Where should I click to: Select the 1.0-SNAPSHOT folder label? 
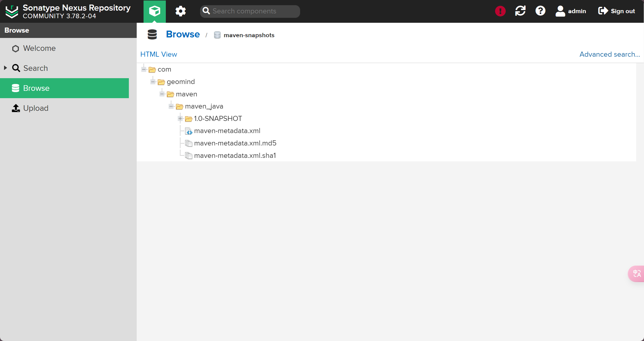pyautogui.click(x=218, y=118)
